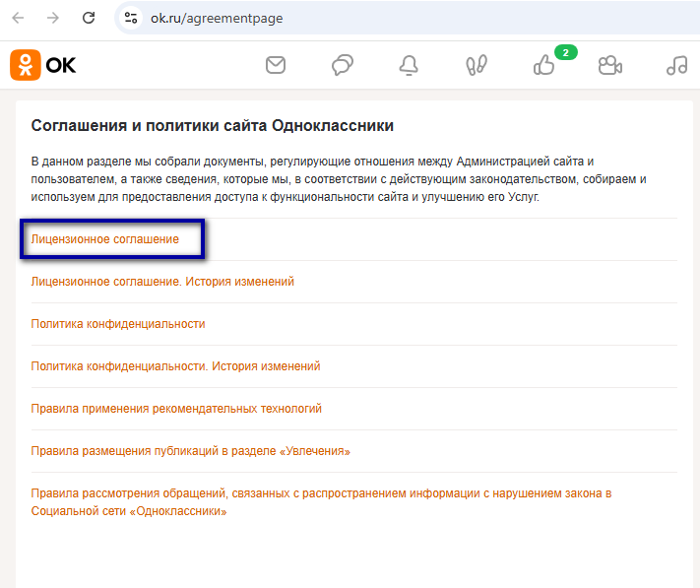This screenshot has height=588, width=700.
Task: Click heading Соглашения и политики сайта Одноклассники
Action: pos(212,126)
